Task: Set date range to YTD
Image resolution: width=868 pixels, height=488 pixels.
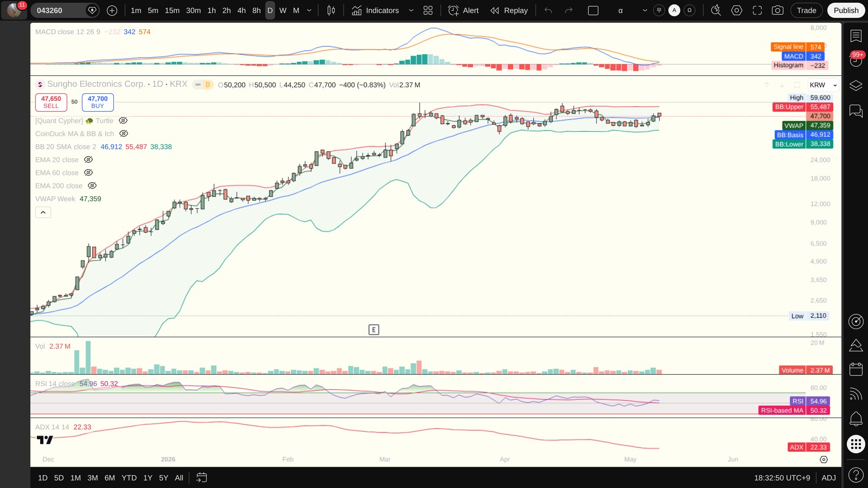Action: pyautogui.click(x=129, y=478)
